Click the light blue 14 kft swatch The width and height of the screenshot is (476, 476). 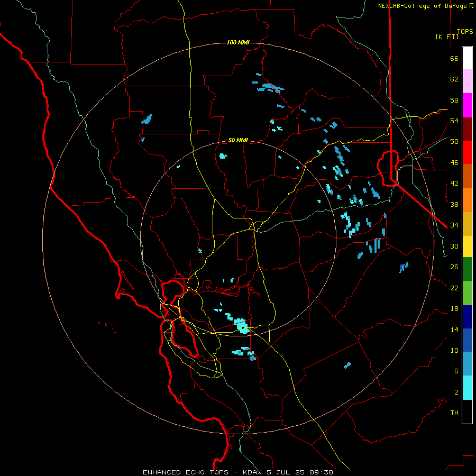coord(467,364)
